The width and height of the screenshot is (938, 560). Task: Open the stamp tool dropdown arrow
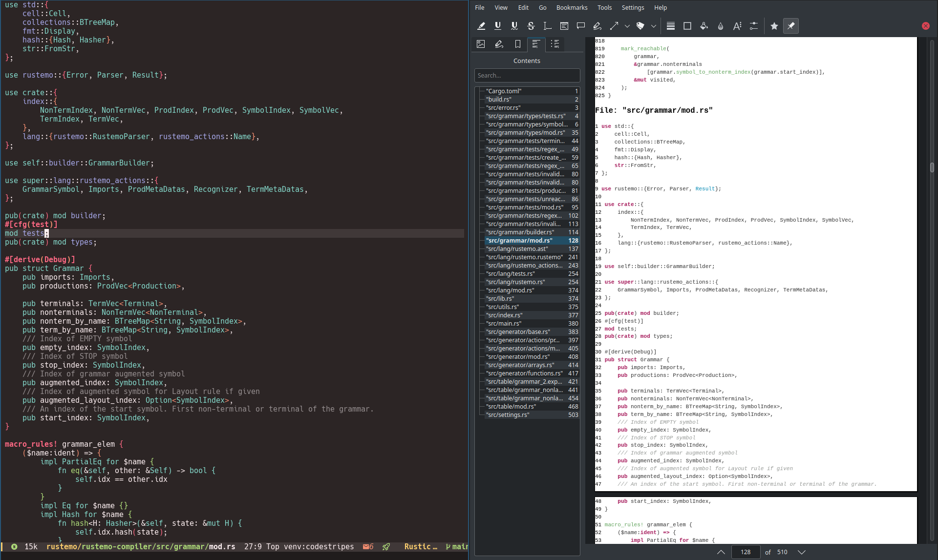654,26
